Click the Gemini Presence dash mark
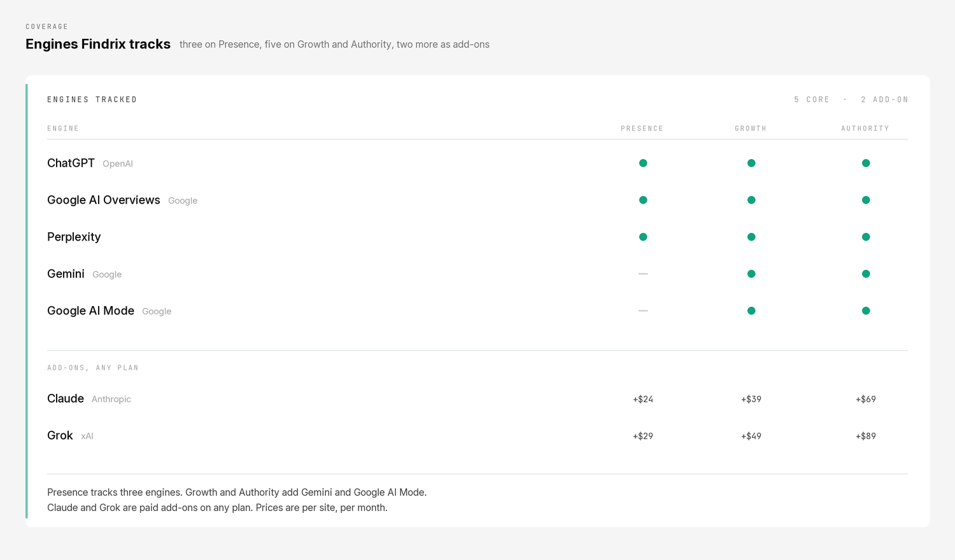 (643, 274)
